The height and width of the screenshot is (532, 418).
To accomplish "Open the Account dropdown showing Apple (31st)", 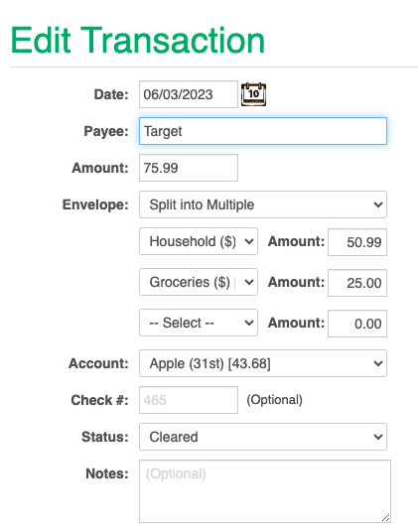I will (263, 363).
